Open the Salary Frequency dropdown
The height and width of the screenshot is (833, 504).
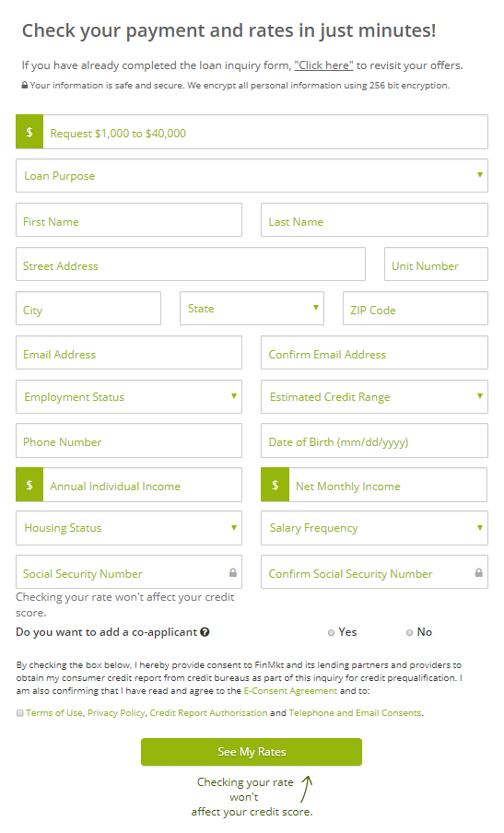click(x=374, y=527)
